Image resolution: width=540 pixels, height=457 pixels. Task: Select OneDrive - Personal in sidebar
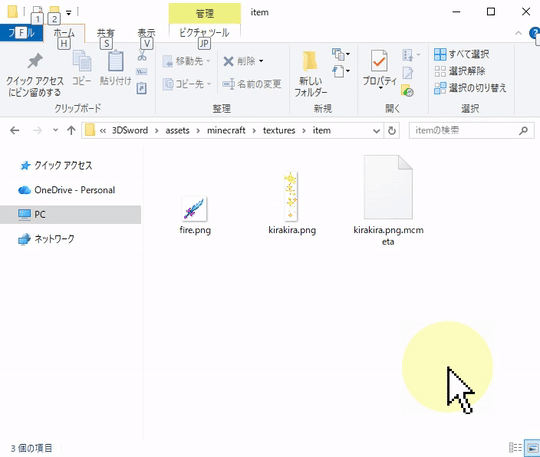tap(67, 190)
